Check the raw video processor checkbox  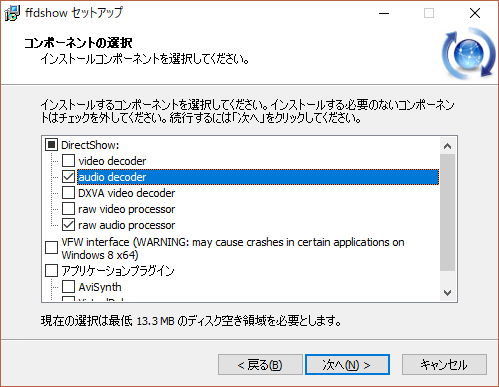[x=68, y=209]
